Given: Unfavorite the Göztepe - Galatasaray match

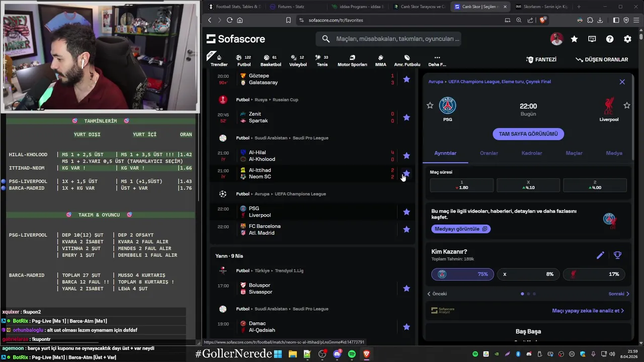Looking at the screenshot, I should (407, 79).
